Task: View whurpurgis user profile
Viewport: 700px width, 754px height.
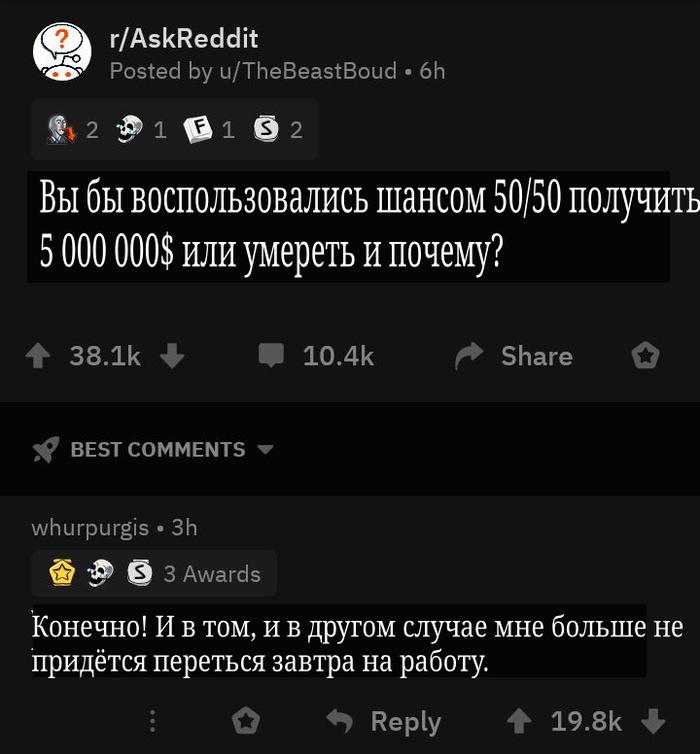Action: click(90, 528)
